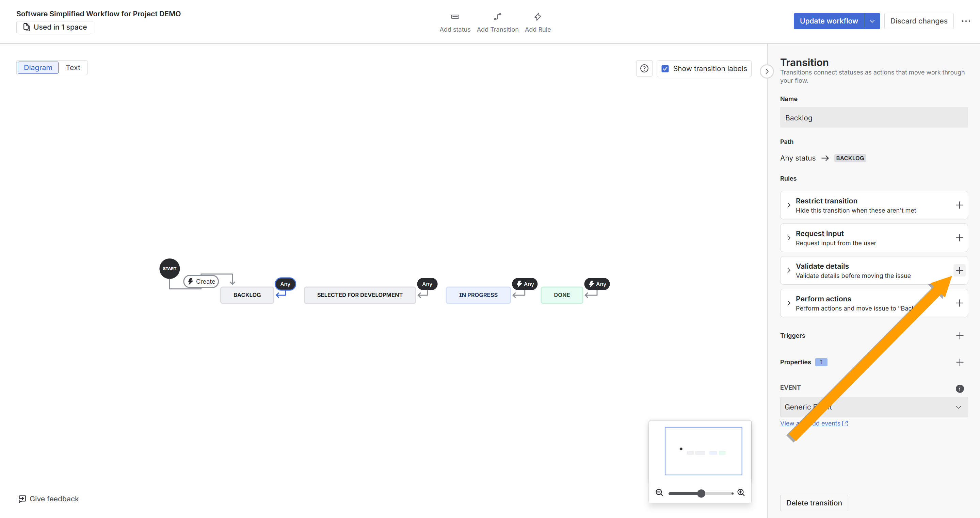Select the BACKLOG status node
Viewport: 980px width, 518px height.
pos(247,295)
